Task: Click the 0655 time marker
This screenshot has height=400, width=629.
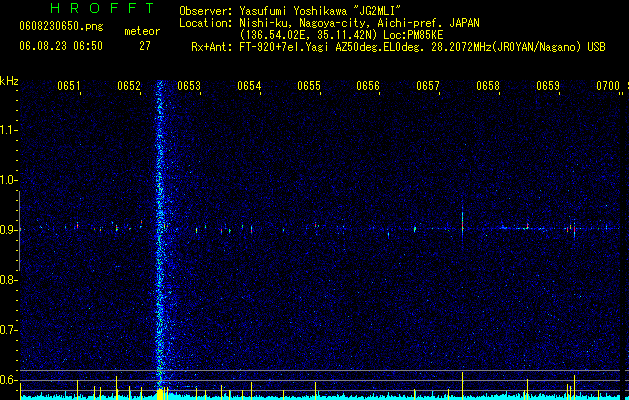Action: 309,86
